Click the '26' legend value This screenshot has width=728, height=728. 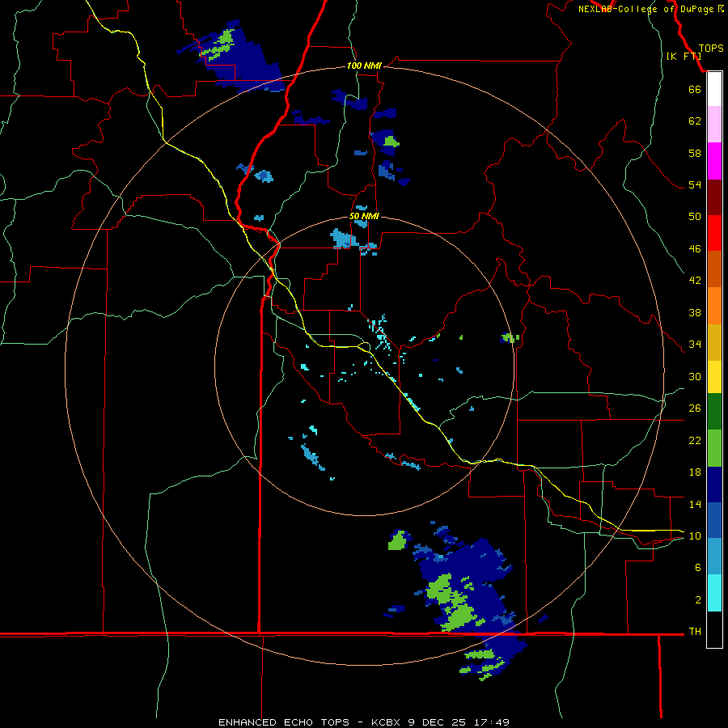[695, 408]
